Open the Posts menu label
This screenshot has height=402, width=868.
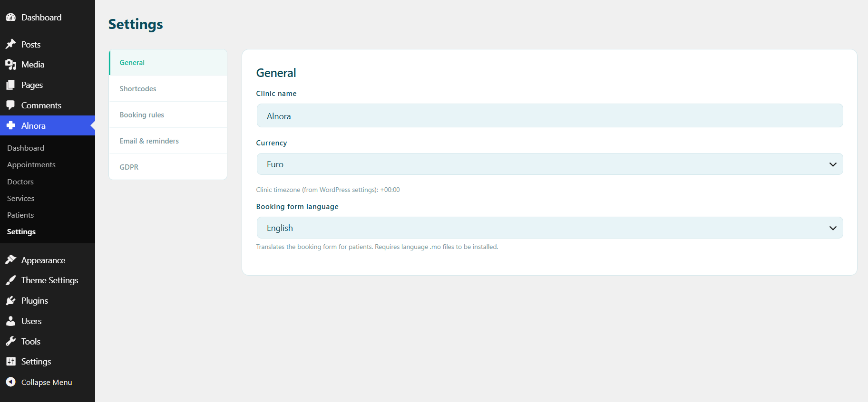[x=31, y=44]
